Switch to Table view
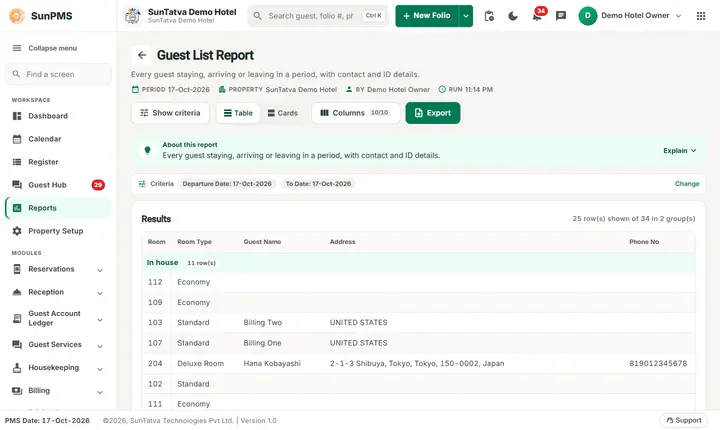 [238, 113]
